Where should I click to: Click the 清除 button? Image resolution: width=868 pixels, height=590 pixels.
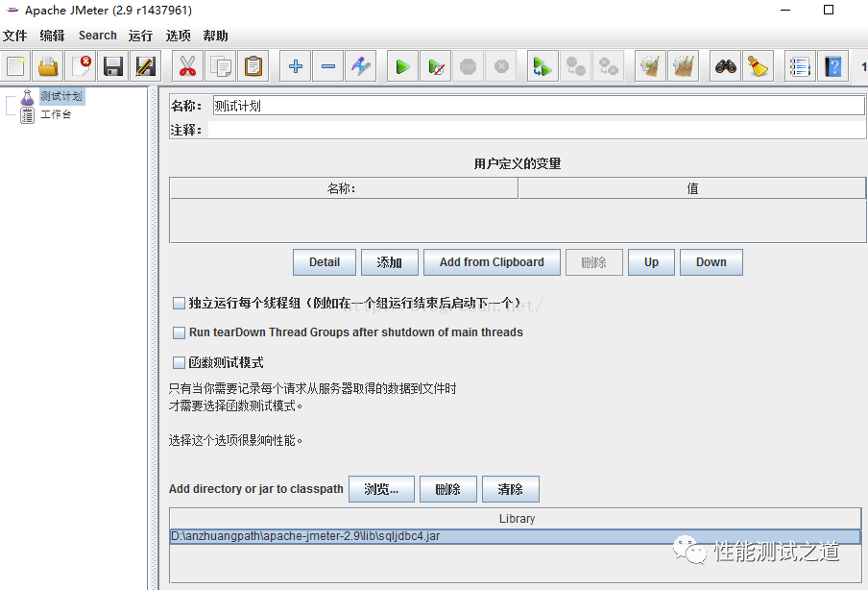(511, 489)
